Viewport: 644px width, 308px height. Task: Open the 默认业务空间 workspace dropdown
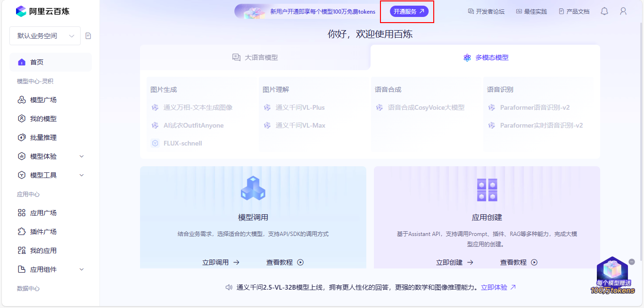click(x=45, y=35)
